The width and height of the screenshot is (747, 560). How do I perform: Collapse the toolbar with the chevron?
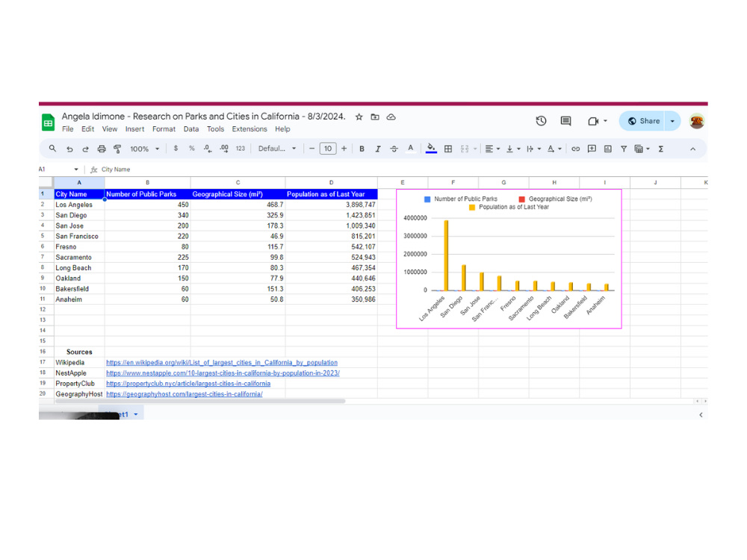pyautogui.click(x=692, y=149)
